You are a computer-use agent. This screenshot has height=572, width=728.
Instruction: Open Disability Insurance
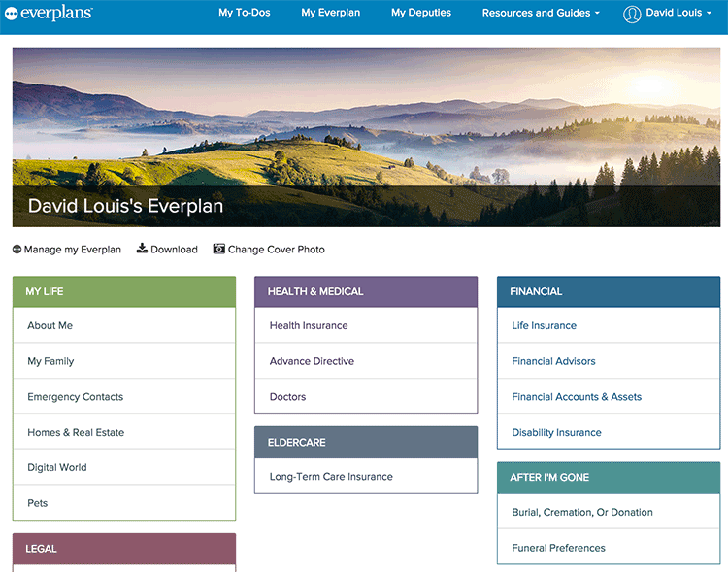pyautogui.click(x=609, y=432)
